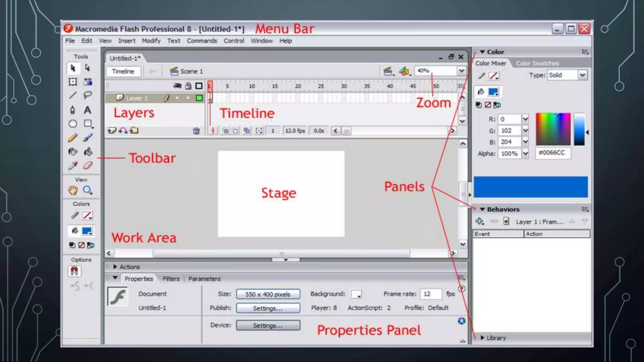
Task: Open the fill Type Solid dropdown
Action: tap(582, 75)
